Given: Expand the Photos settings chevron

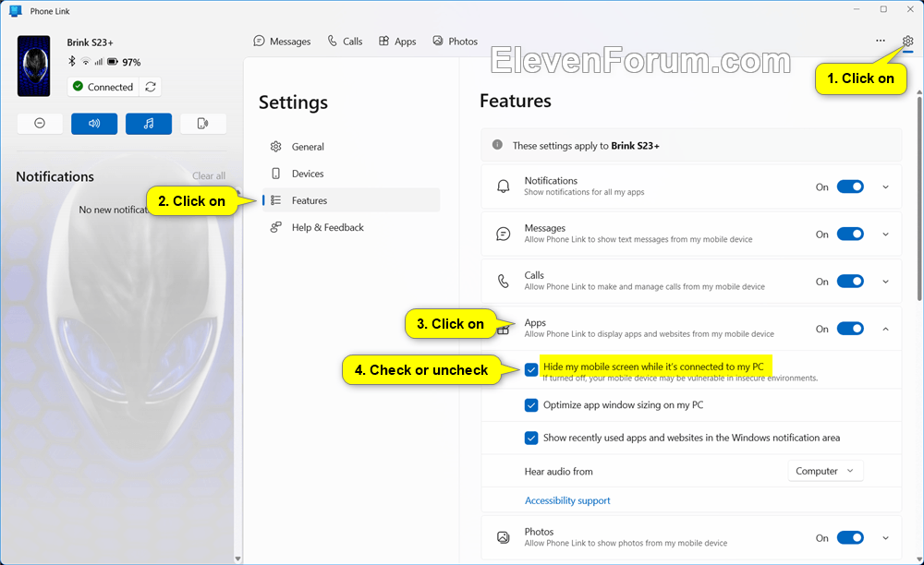Looking at the screenshot, I should (885, 538).
